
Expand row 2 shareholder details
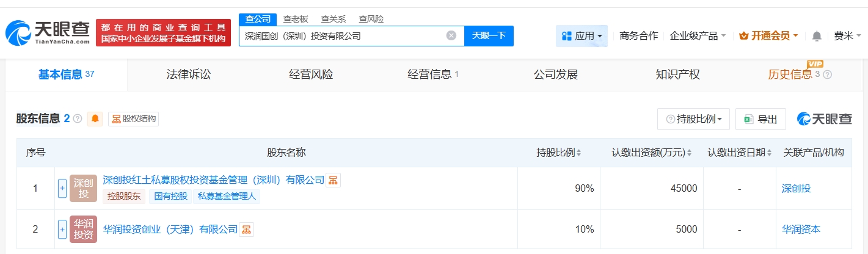coord(62,230)
